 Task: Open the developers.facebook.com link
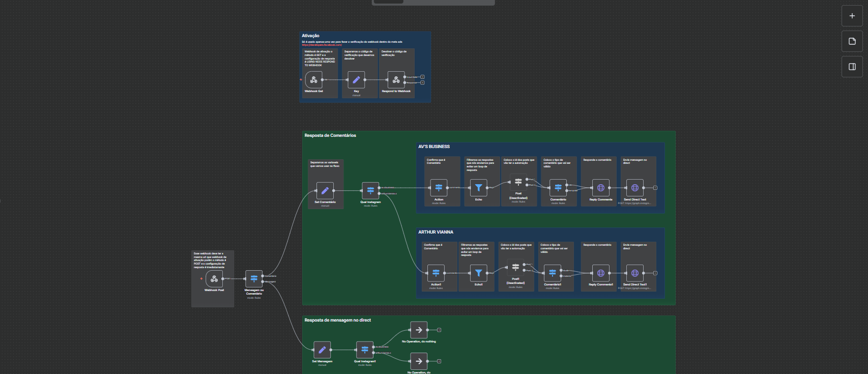click(x=322, y=45)
